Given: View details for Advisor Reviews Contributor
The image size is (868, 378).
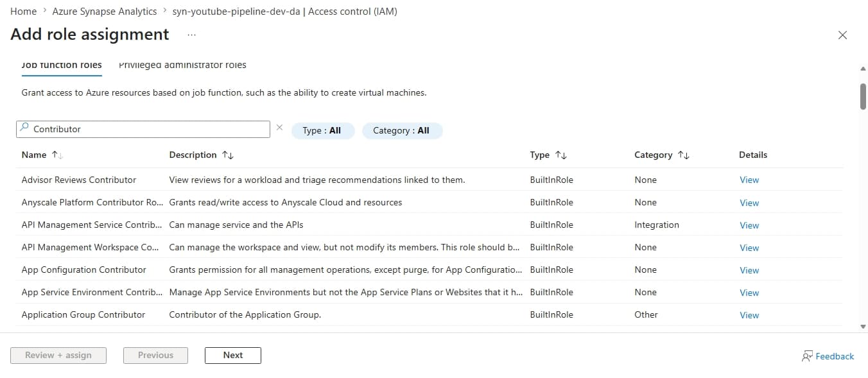Looking at the screenshot, I should tap(749, 180).
